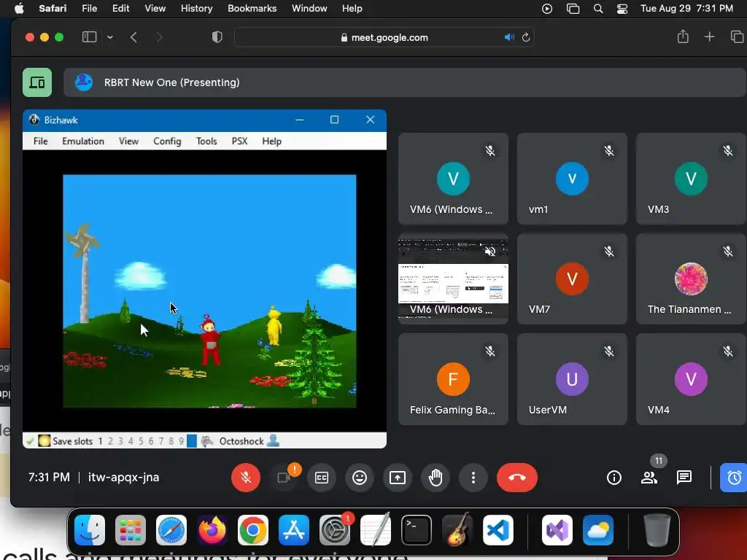Click the Safari privacy shield icon

point(217,37)
